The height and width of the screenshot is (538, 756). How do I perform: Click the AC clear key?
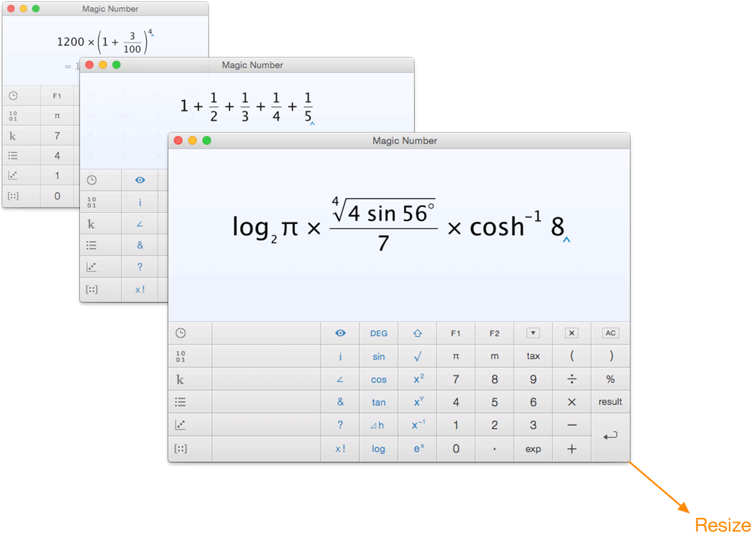[611, 333]
